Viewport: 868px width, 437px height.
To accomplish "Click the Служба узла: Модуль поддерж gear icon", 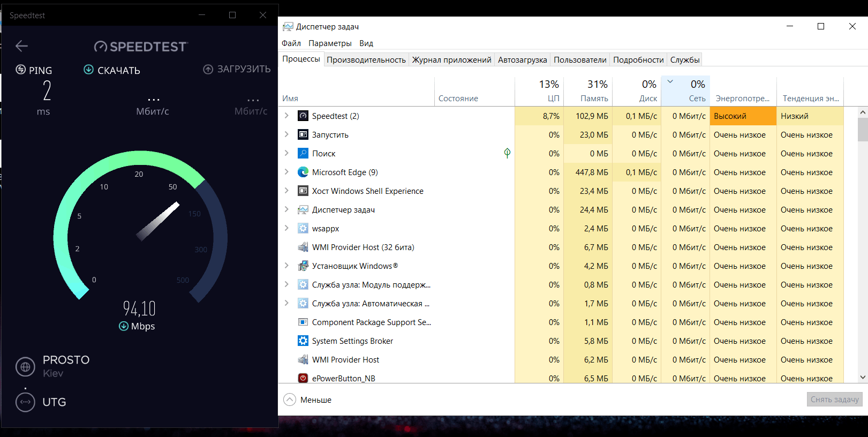I will tap(303, 284).
